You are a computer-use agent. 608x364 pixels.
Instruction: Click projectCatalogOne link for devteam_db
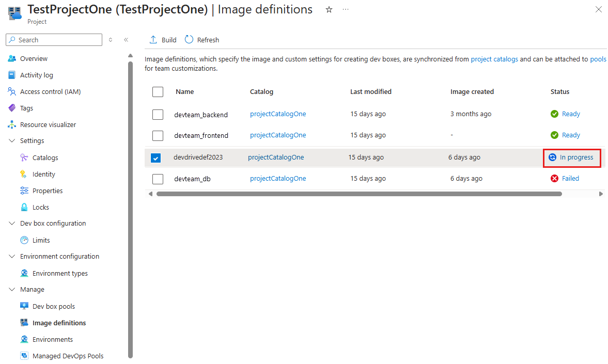(x=278, y=179)
